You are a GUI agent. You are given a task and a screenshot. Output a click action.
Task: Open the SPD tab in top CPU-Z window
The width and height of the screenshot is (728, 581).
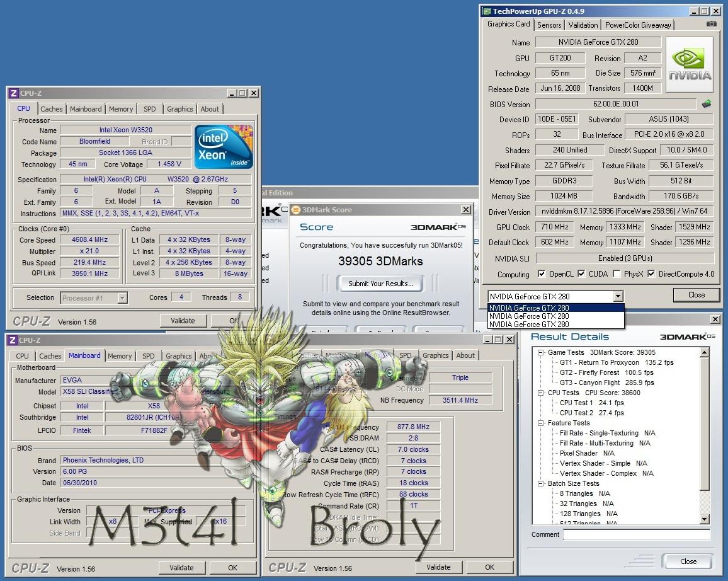coord(149,108)
